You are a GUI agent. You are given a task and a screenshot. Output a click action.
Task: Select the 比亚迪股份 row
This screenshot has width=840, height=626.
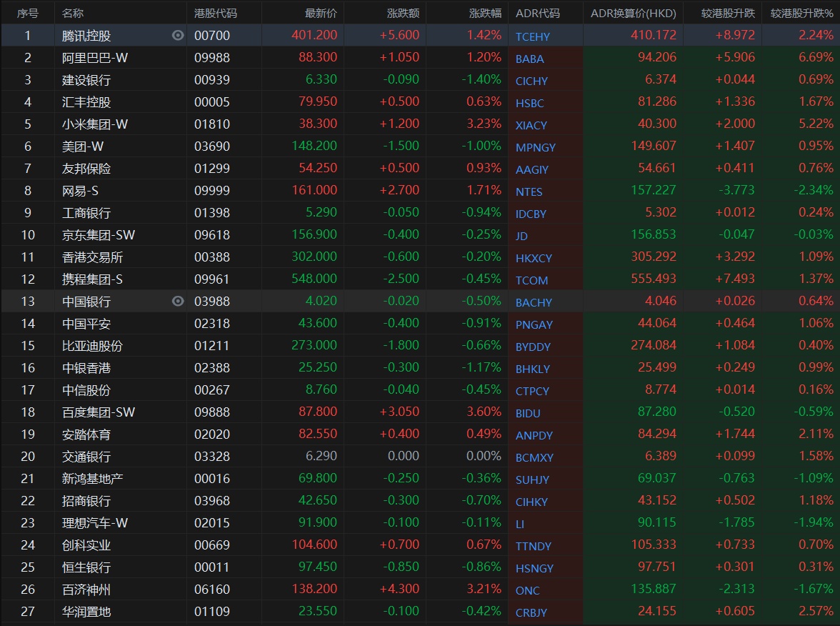(92, 346)
